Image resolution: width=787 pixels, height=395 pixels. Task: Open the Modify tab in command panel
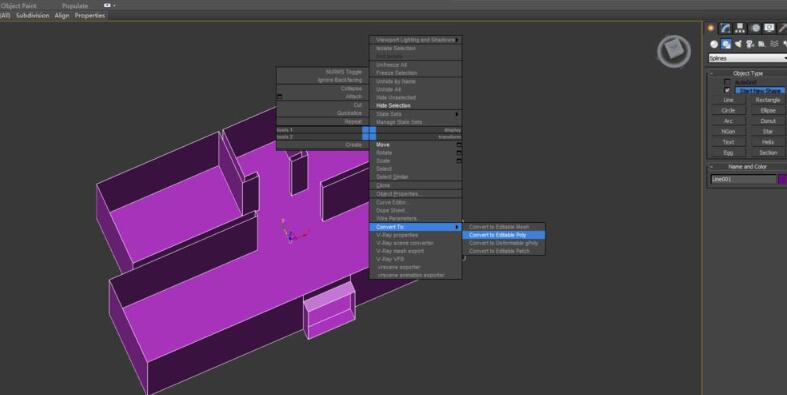tap(725, 28)
